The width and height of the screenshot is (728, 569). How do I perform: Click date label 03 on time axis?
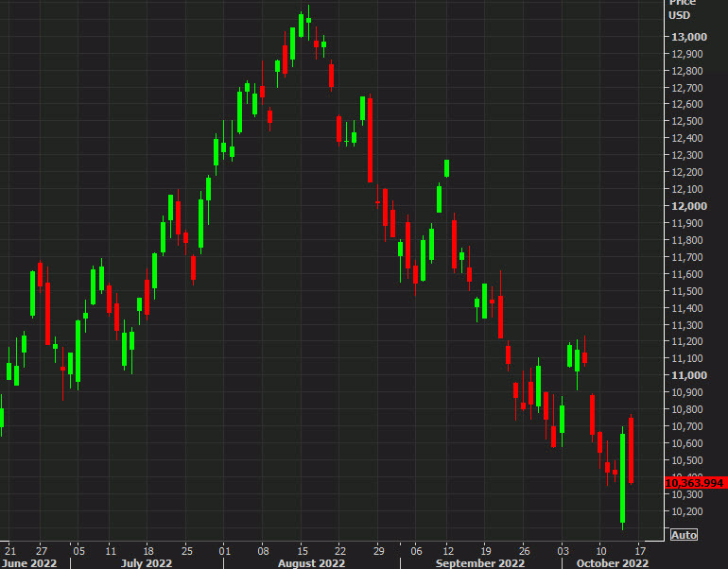point(563,551)
